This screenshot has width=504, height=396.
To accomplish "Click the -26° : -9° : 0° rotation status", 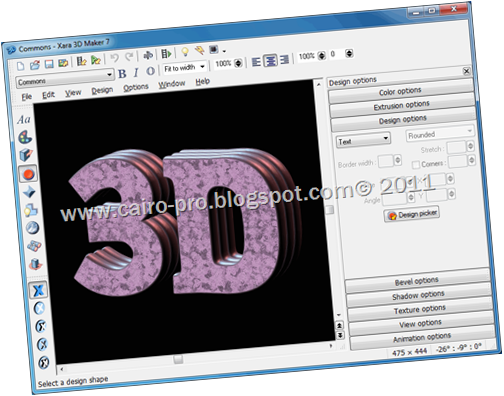I will [460, 348].
